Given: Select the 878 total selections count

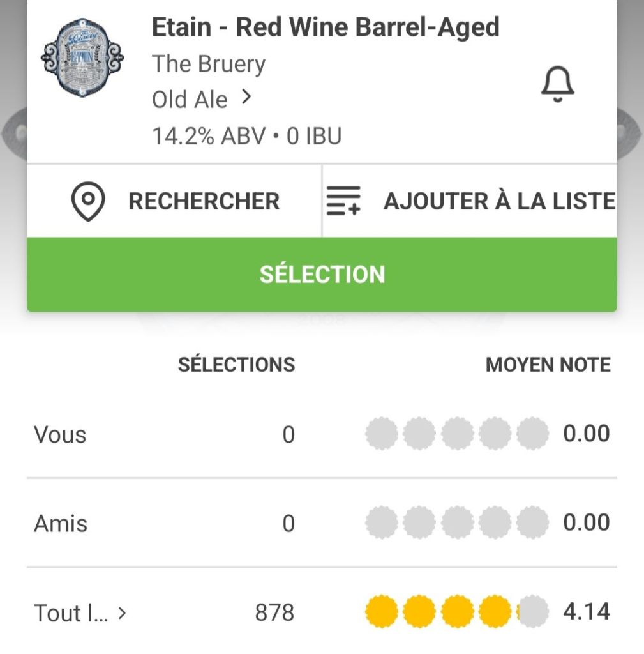Looking at the screenshot, I should tap(274, 613).
